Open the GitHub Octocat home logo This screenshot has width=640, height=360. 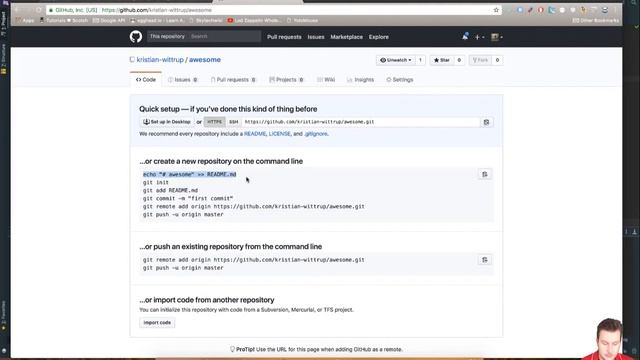(x=136, y=37)
